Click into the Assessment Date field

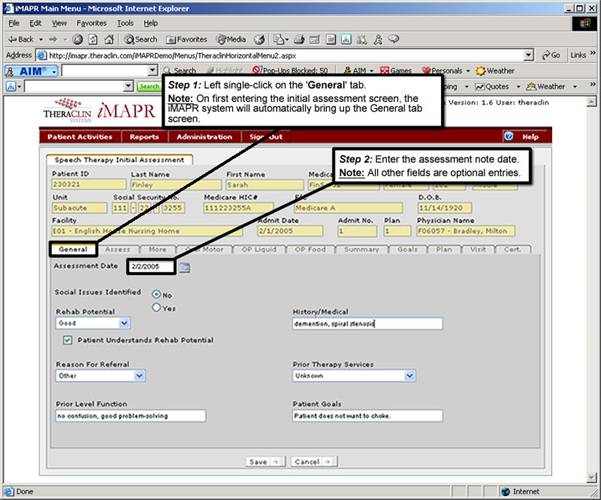click(151, 266)
